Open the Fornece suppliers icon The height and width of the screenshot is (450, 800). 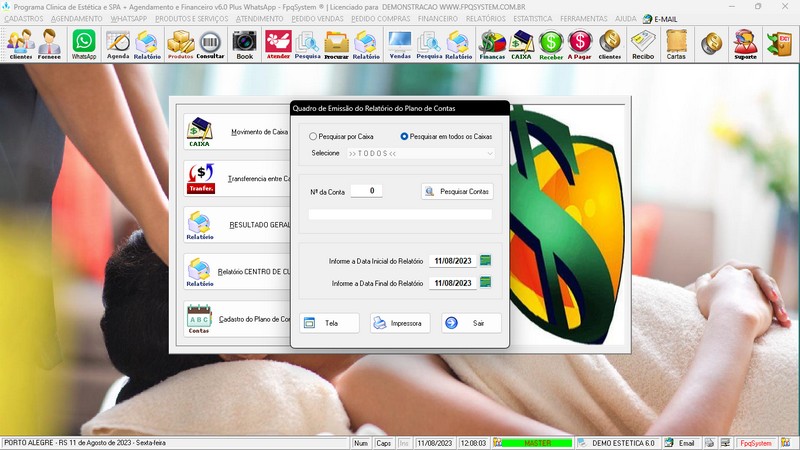tap(49, 44)
